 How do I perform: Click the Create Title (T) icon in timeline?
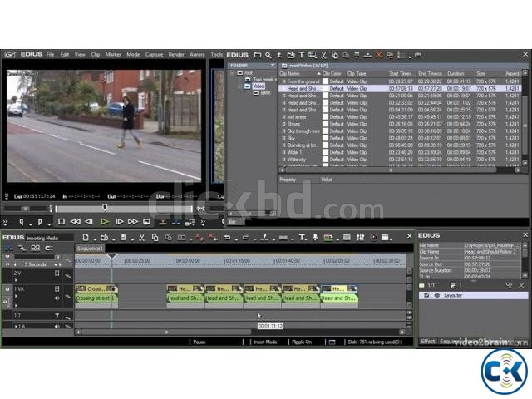click(x=302, y=238)
